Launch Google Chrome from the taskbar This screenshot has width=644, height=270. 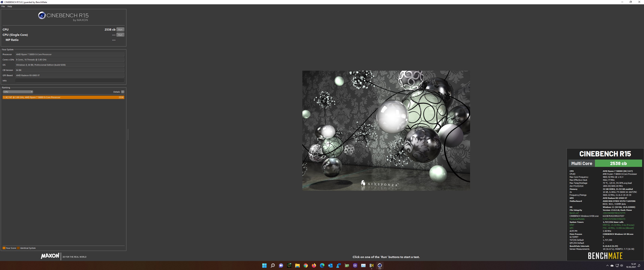(x=306, y=265)
